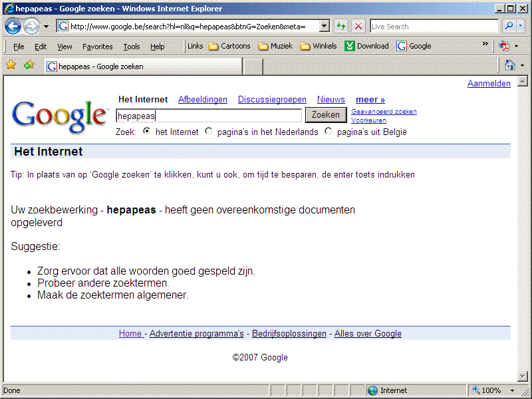Viewport: 532px width, 399px height.
Task: Switch to Nieuws search
Action: click(x=331, y=99)
